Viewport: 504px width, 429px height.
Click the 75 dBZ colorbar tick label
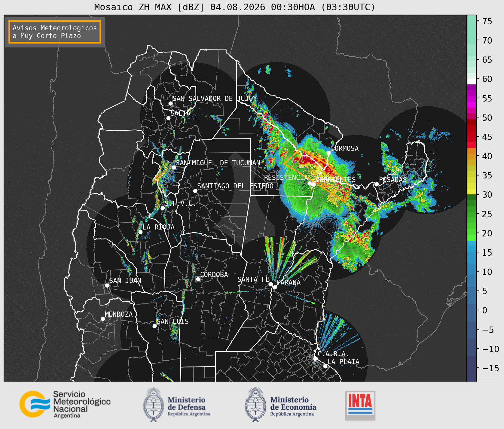coord(487,21)
